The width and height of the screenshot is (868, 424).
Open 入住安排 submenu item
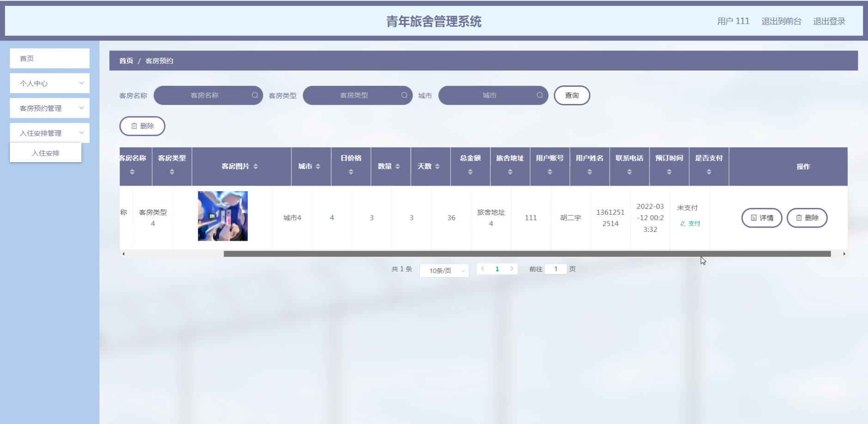46,153
